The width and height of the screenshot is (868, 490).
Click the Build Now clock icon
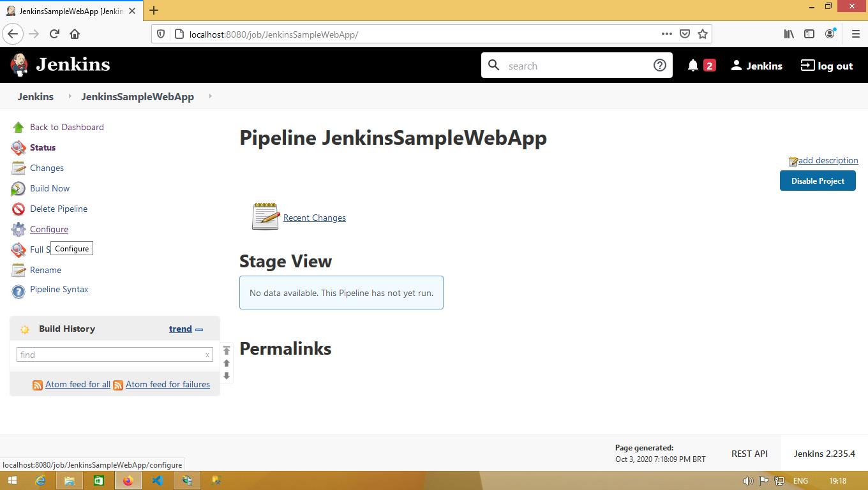pyautogui.click(x=19, y=189)
